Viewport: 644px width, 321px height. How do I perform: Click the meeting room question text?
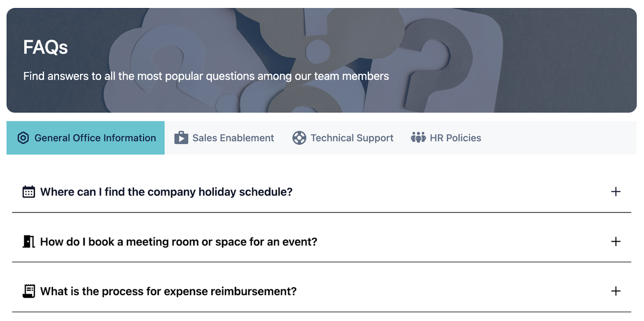click(x=178, y=241)
